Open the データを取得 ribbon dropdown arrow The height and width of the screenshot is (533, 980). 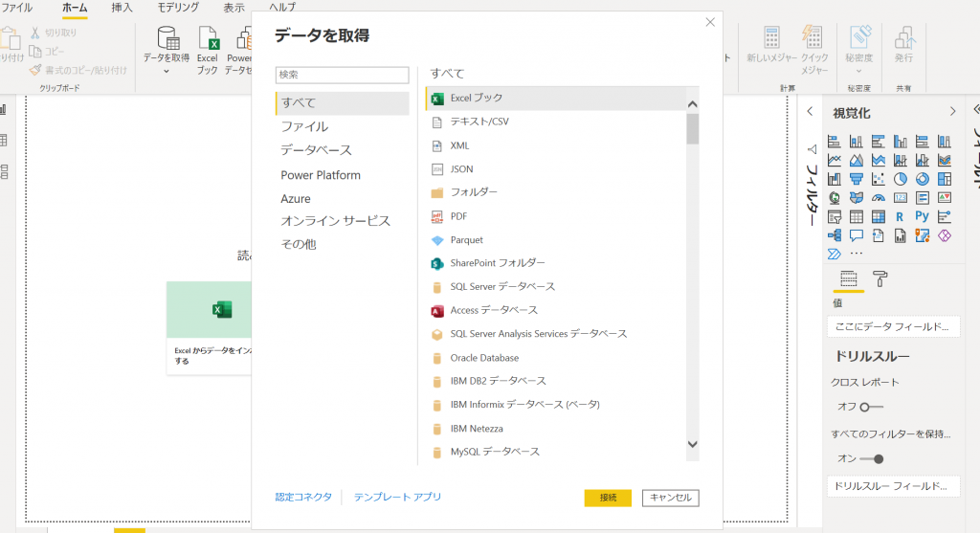coord(167,72)
